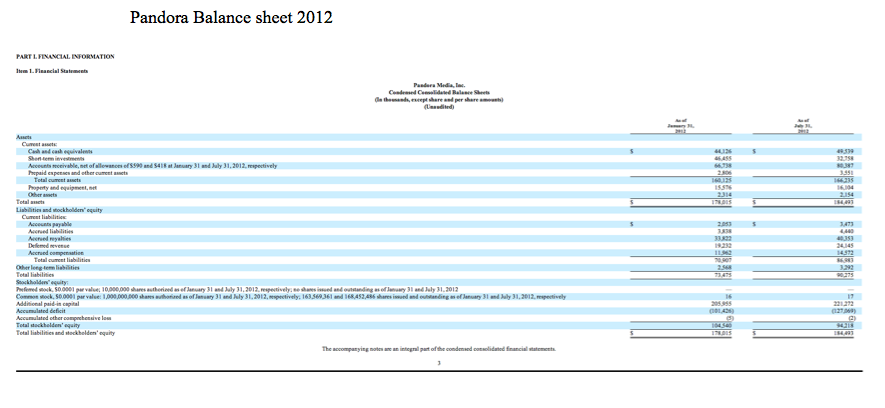Click the title "Pandora Balance sheet 2012"
Image resolution: width=885 pixels, height=408 pixels.
point(231,17)
